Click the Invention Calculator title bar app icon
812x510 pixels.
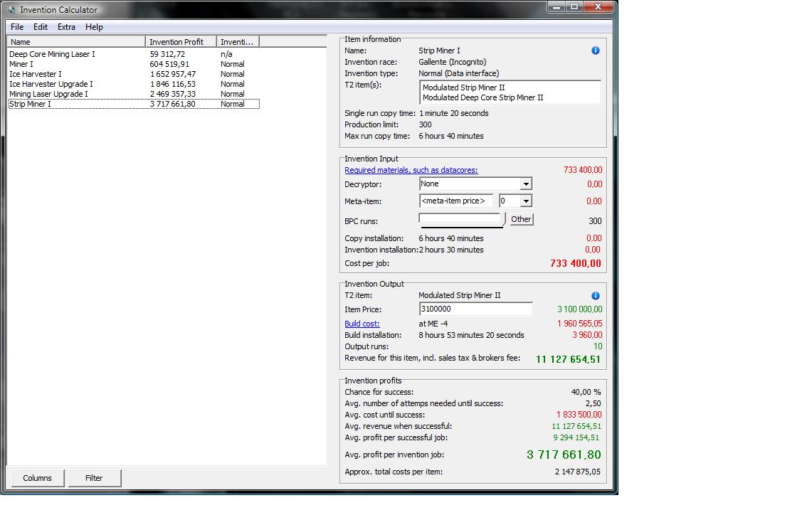[11, 10]
